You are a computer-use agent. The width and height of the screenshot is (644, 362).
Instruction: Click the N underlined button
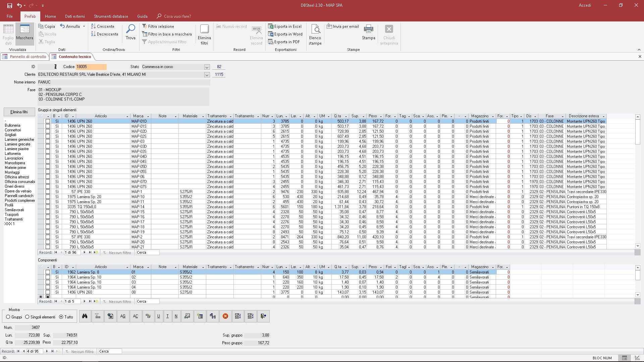[176, 316]
